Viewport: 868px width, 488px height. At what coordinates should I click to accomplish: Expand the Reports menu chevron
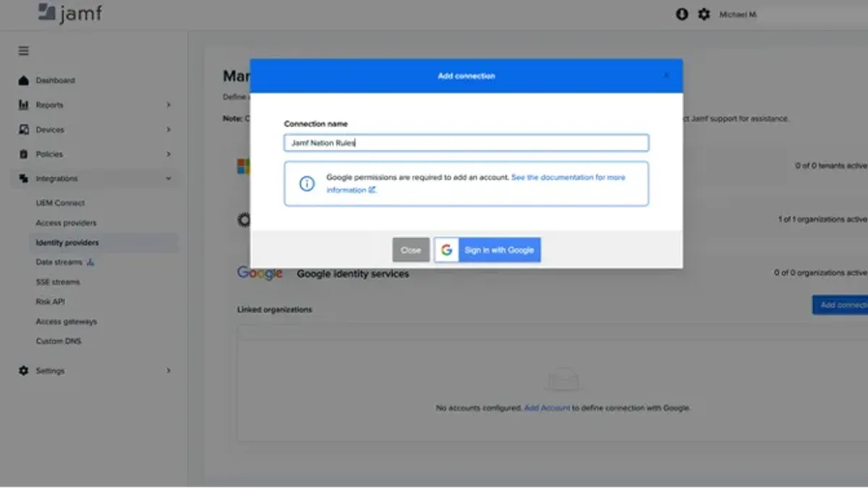coord(169,105)
